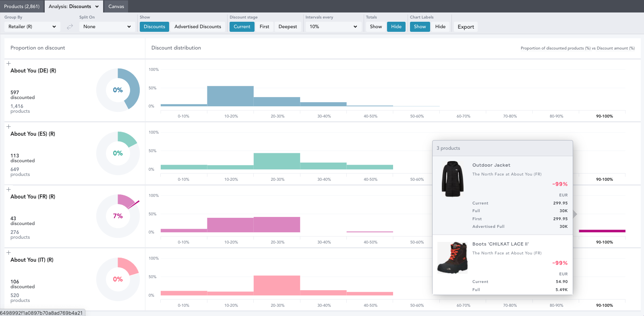
Task: Click the About You (DE) donut chart
Action: [x=118, y=90]
